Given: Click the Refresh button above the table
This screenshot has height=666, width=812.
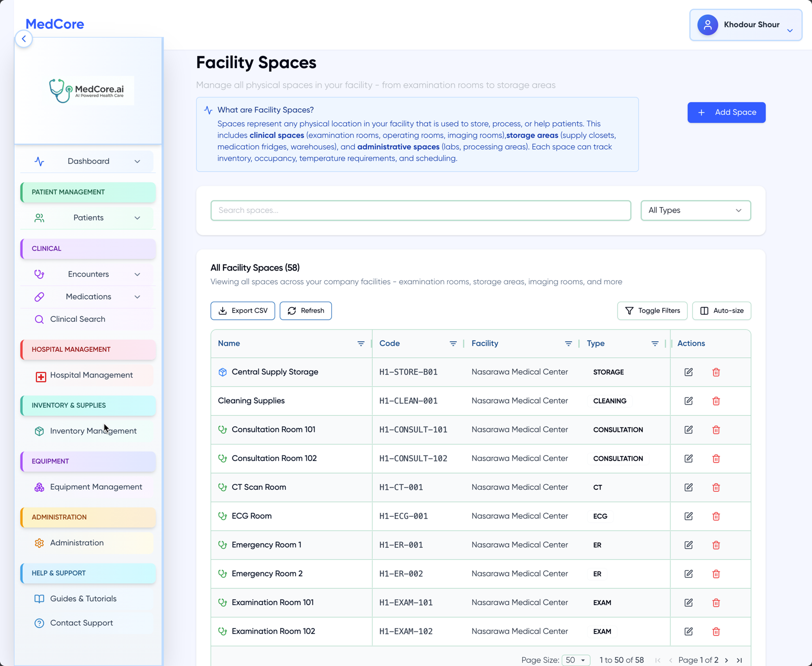Looking at the screenshot, I should click(306, 310).
